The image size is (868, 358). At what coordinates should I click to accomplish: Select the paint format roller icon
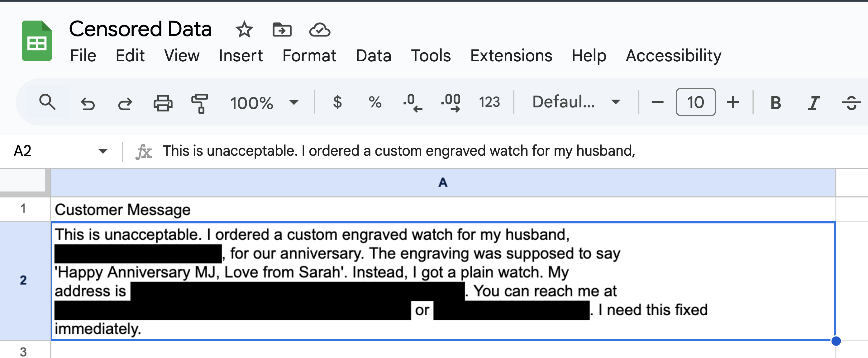click(199, 103)
